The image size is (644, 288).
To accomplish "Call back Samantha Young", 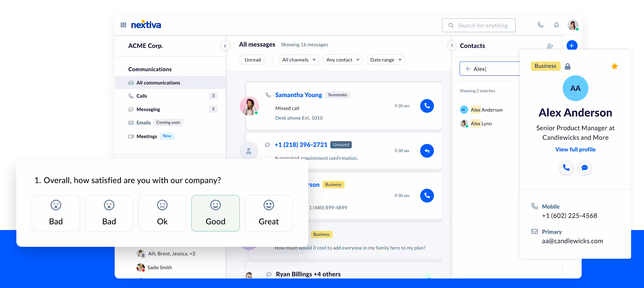I will (427, 106).
